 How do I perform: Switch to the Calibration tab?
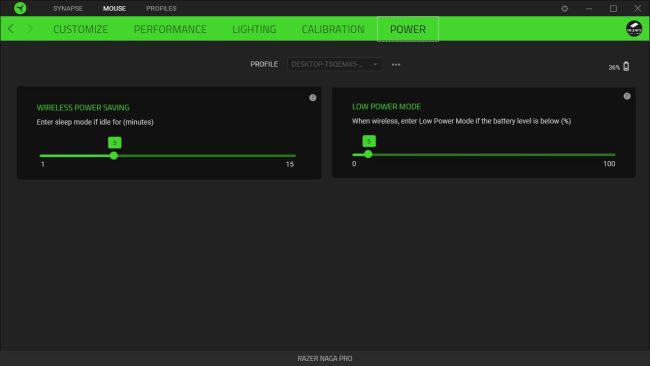[x=333, y=29]
